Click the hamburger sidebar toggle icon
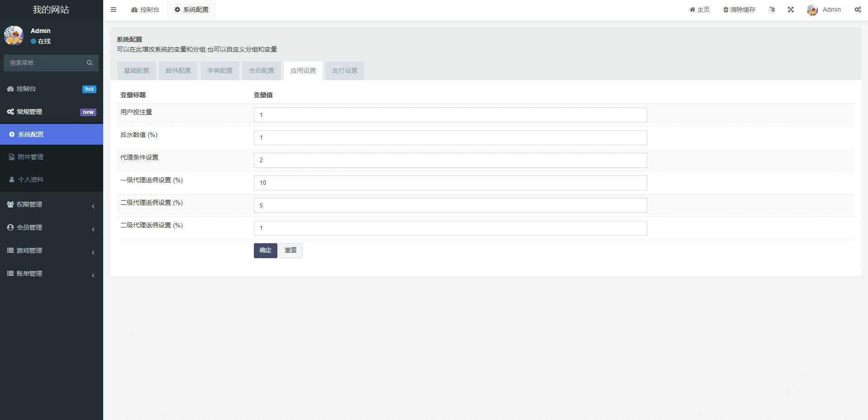The height and width of the screenshot is (420, 868). coord(113,9)
